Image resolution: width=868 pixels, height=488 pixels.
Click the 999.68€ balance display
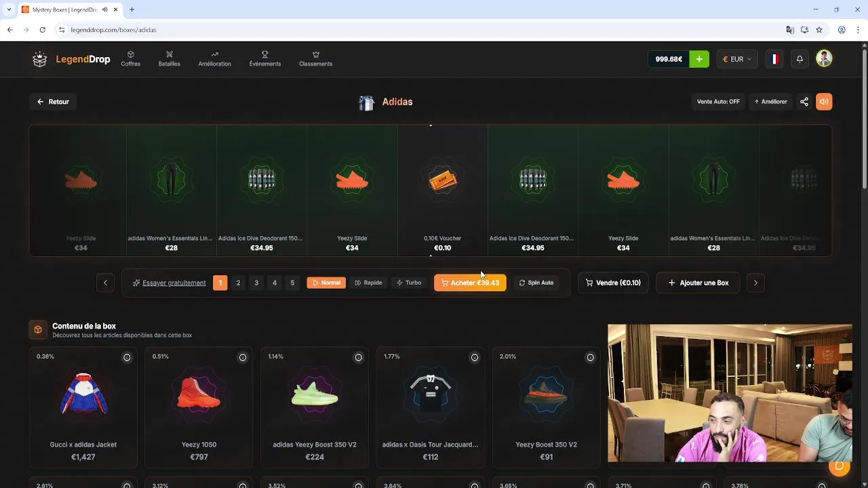[x=669, y=59]
